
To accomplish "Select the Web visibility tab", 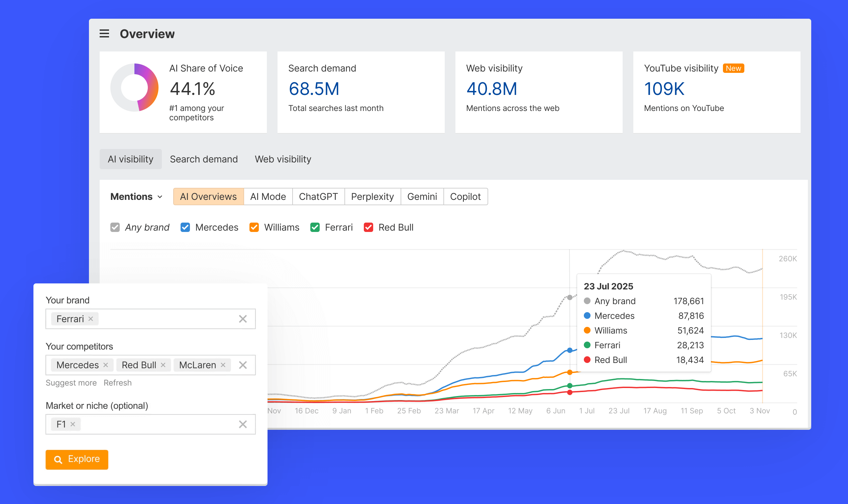I will coord(283,159).
